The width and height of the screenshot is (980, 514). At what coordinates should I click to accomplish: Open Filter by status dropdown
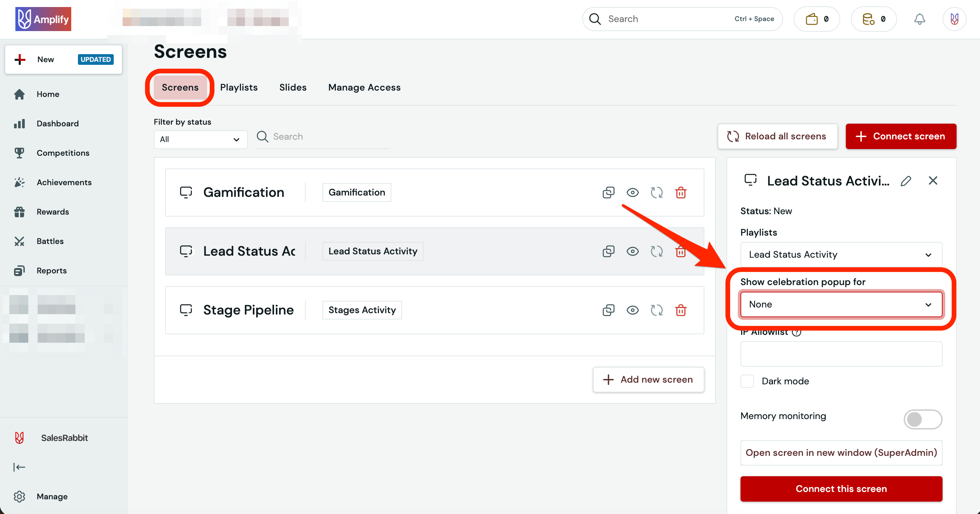pos(200,139)
